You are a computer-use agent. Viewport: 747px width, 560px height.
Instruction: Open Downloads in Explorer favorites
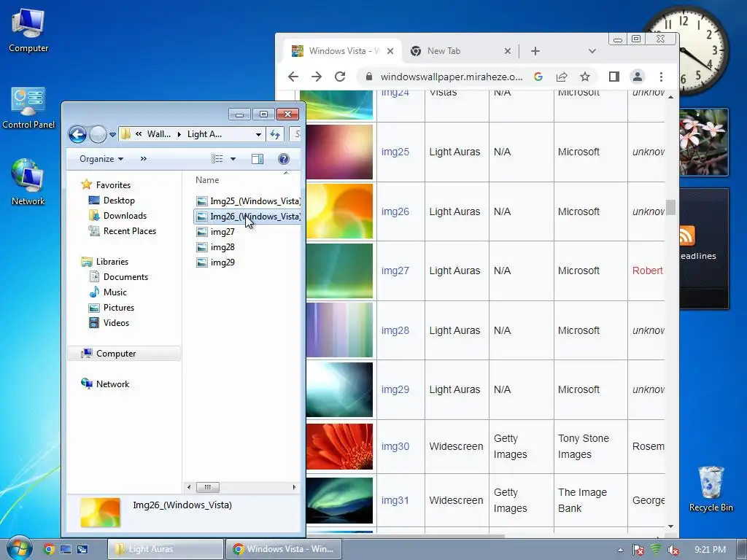click(x=125, y=216)
